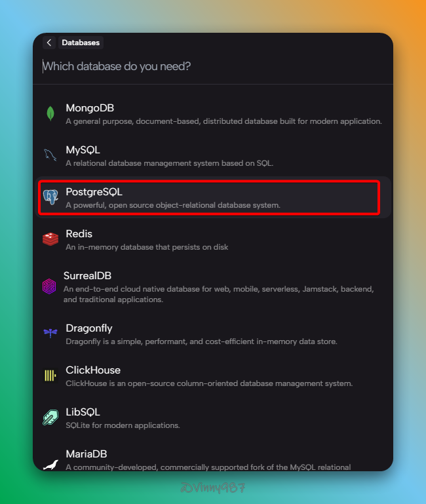Select Redis in-memory database entry
The height and width of the screenshot is (504, 426).
point(197,239)
